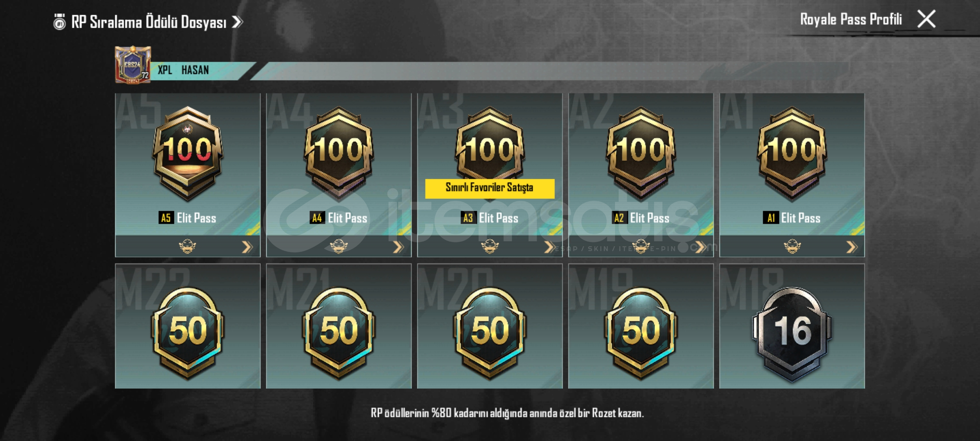The image size is (980, 441).
Task: Expand A4 pass details with chevron arrow
Action: tap(398, 247)
